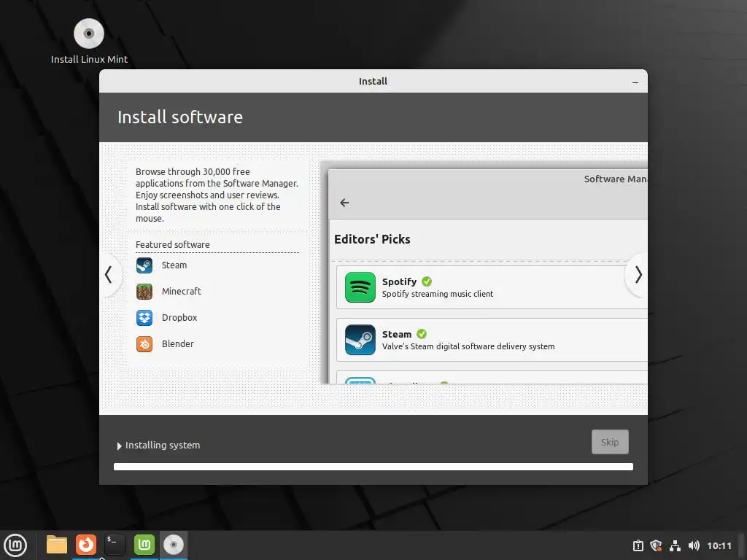Click the Featured software heading
747x560 pixels.
(172, 245)
